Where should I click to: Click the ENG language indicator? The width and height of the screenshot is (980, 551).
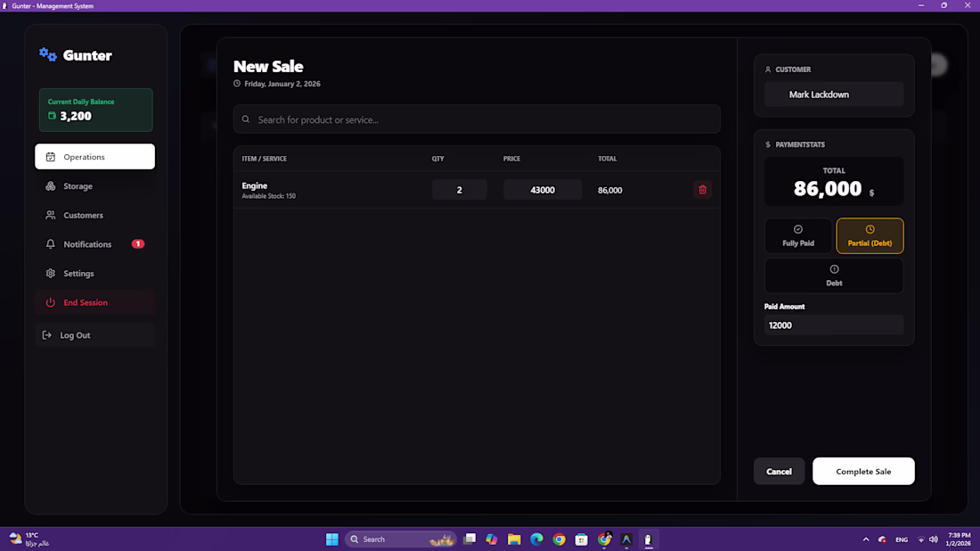pyautogui.click(x=902, y=539)
